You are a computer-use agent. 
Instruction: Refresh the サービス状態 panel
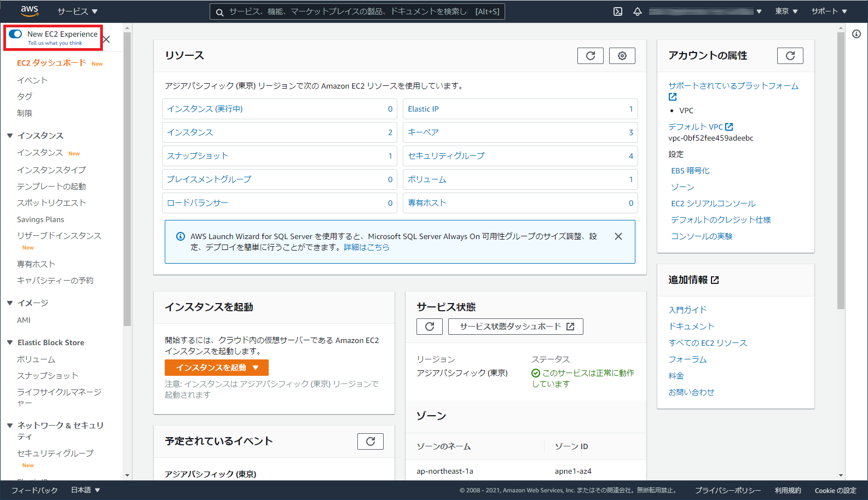coord(430,327)
